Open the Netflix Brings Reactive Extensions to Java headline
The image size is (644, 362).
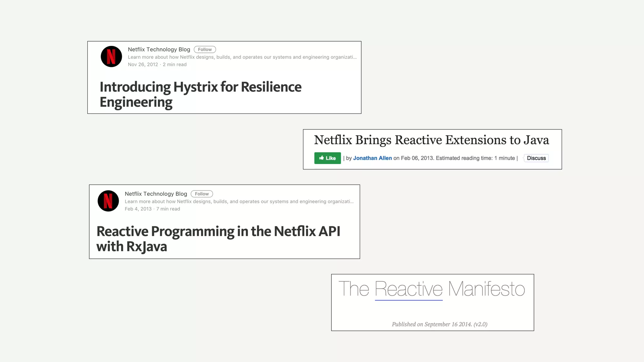pyautogui.click(x=431, y=140)
